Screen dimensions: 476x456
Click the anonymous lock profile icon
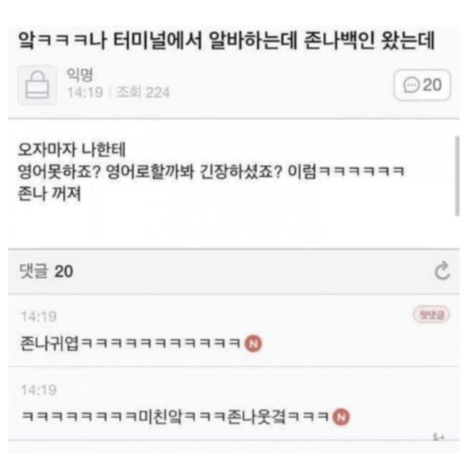pos(37,85)
